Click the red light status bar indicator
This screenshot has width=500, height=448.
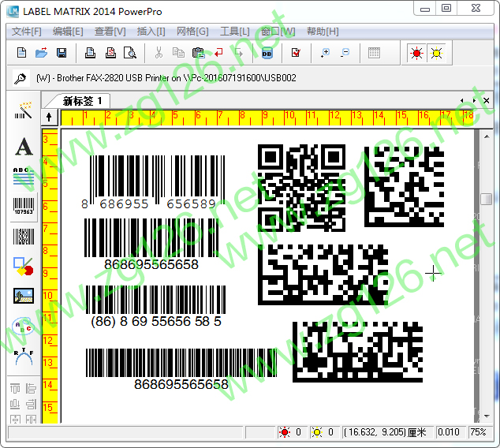285,432
